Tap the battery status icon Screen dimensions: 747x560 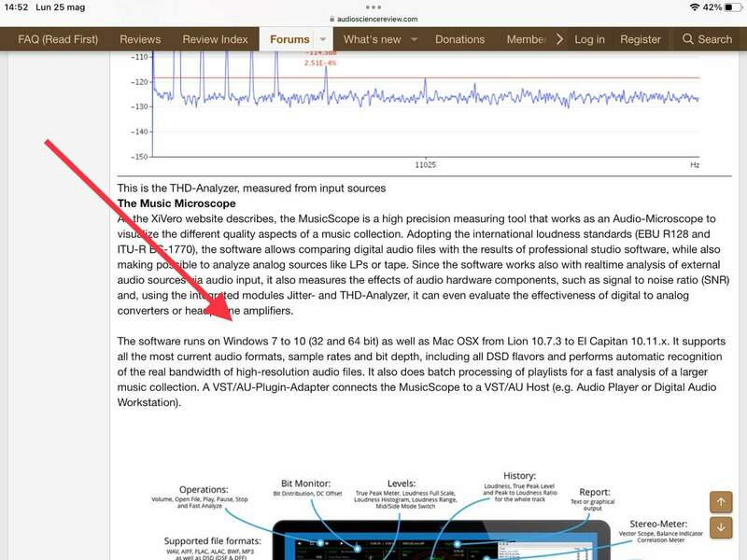click(734, 7)
